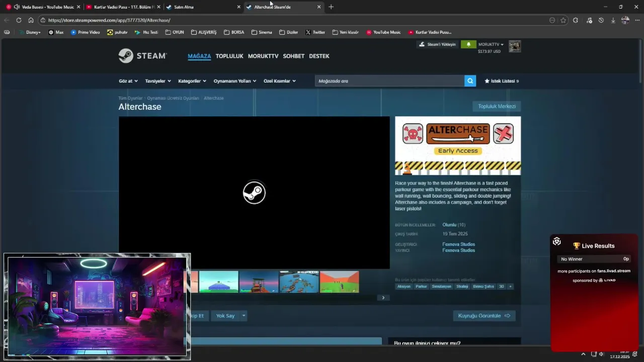Open a new browser tab with plus button
This screenshot has height=362, width=644.
(x=331, y=7)
